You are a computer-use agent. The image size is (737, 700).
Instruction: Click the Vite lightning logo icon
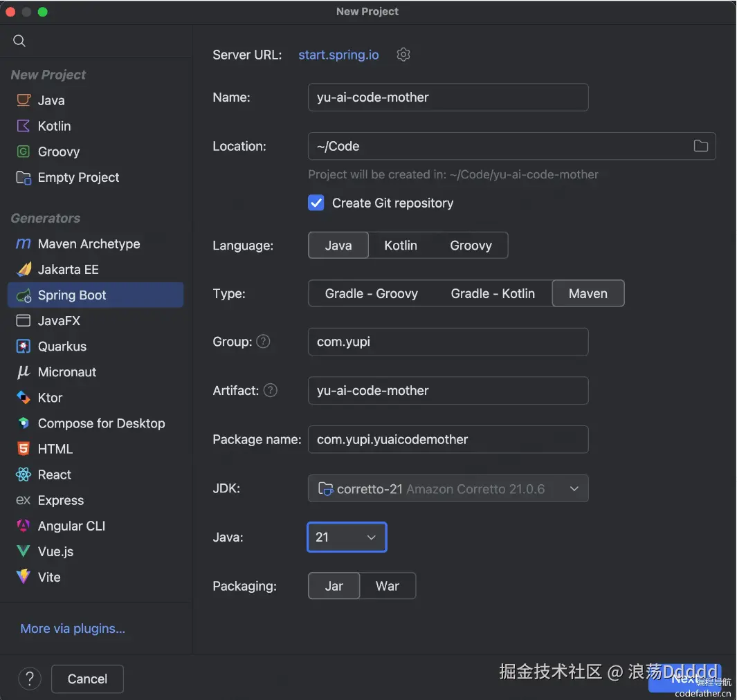click(24, 577)
